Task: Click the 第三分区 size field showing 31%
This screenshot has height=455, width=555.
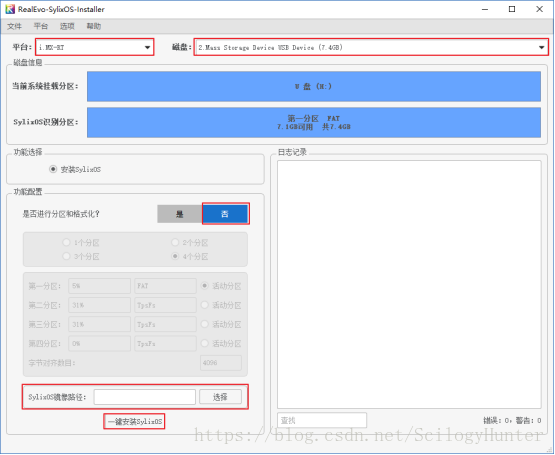Action: (99, 324)
